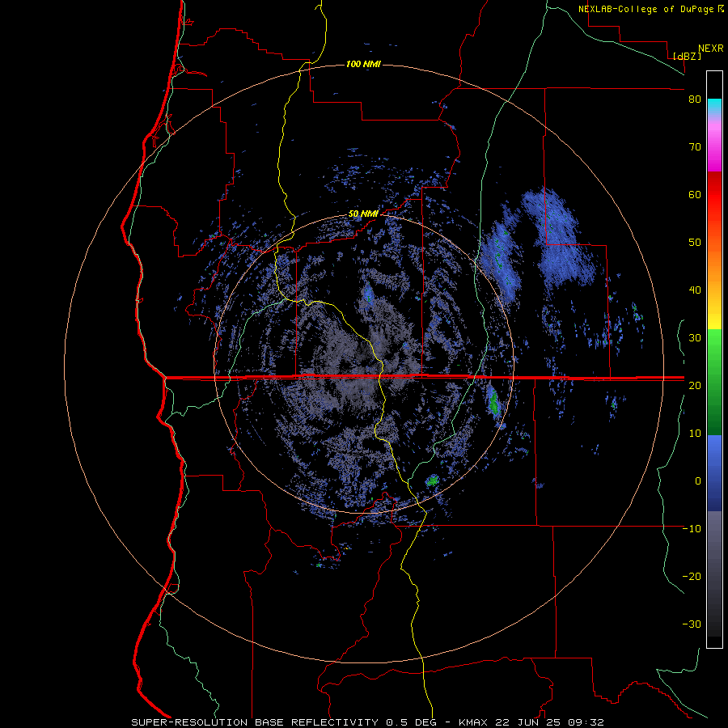This screenshot has width=728, height=728.
Task: Click the NEXR label above the color bar
Action: (711, 49)
